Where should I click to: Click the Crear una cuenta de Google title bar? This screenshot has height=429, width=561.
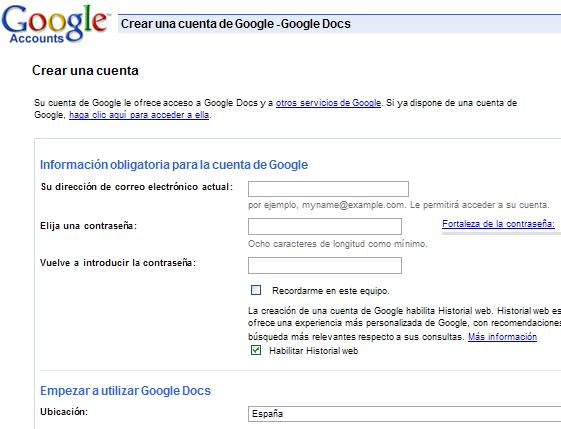pos(340,24)
